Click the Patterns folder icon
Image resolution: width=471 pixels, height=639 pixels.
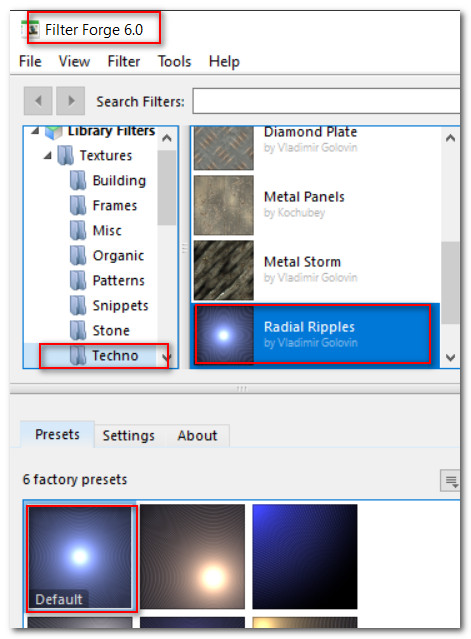pos(78,280)
